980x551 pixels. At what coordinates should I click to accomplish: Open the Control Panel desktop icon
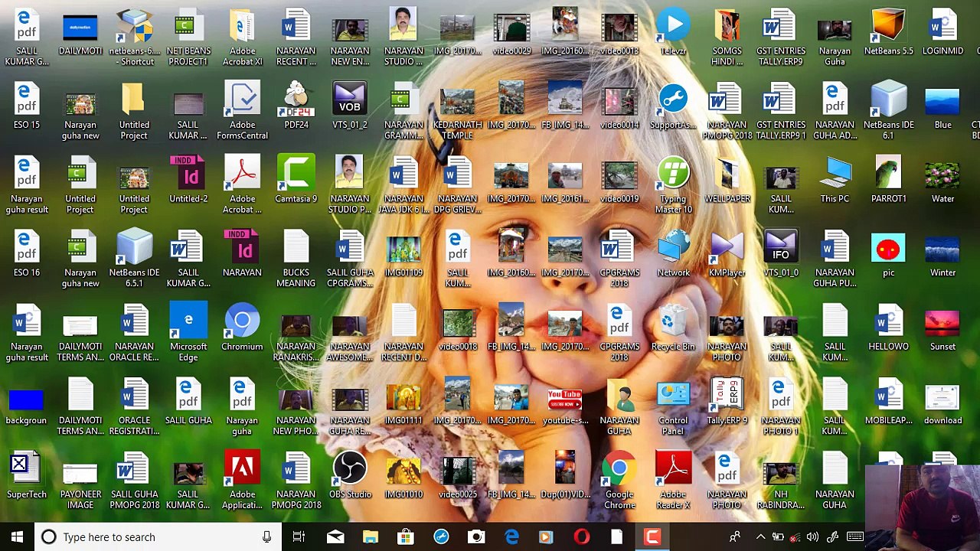coord(673,406)
